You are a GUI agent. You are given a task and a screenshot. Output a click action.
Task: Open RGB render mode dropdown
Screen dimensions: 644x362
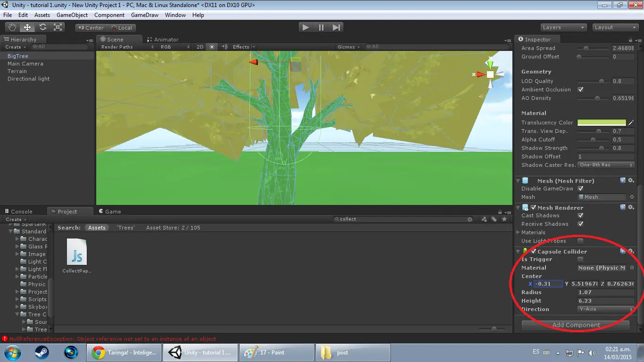pos(175,47)
